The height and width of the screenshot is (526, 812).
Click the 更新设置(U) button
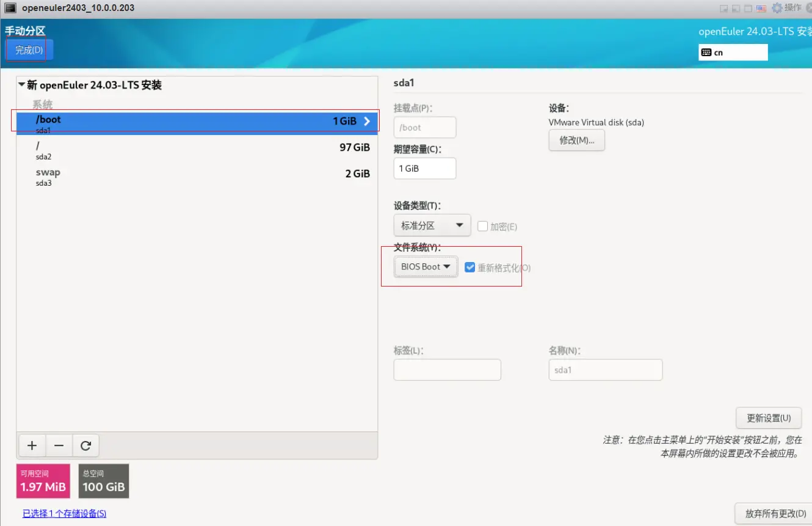click(768, 418)
